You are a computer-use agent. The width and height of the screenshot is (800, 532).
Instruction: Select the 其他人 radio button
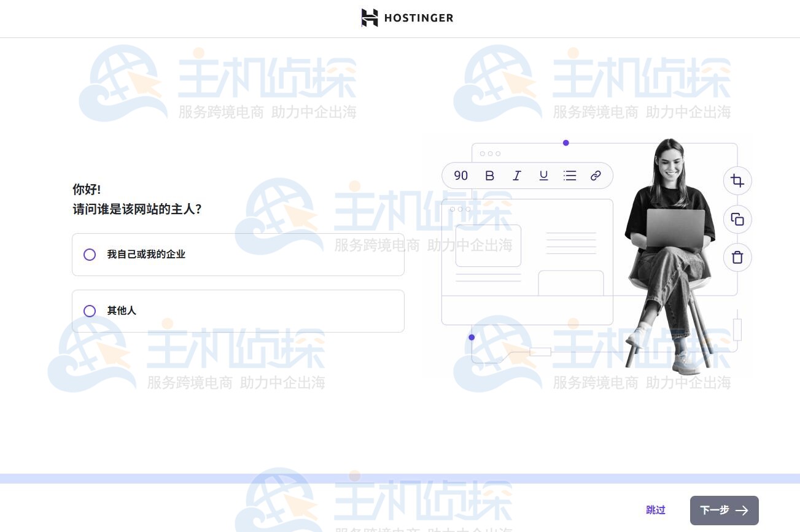pyautogui.click(x=90, y=311)
